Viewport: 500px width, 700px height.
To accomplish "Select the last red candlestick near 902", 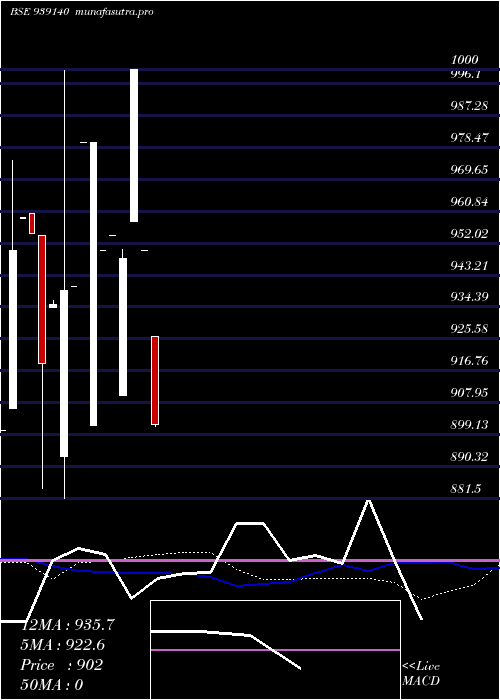I will coord(155,380).
